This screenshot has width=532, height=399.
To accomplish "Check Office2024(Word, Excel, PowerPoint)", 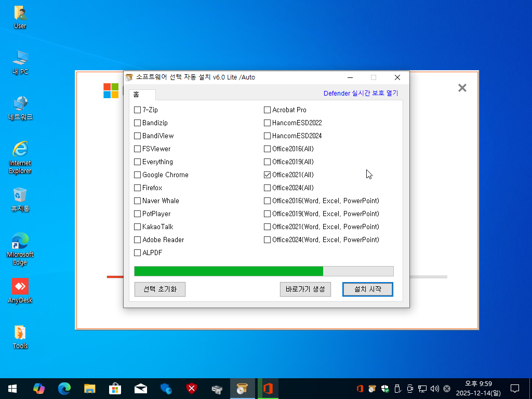I will point(268,240).
